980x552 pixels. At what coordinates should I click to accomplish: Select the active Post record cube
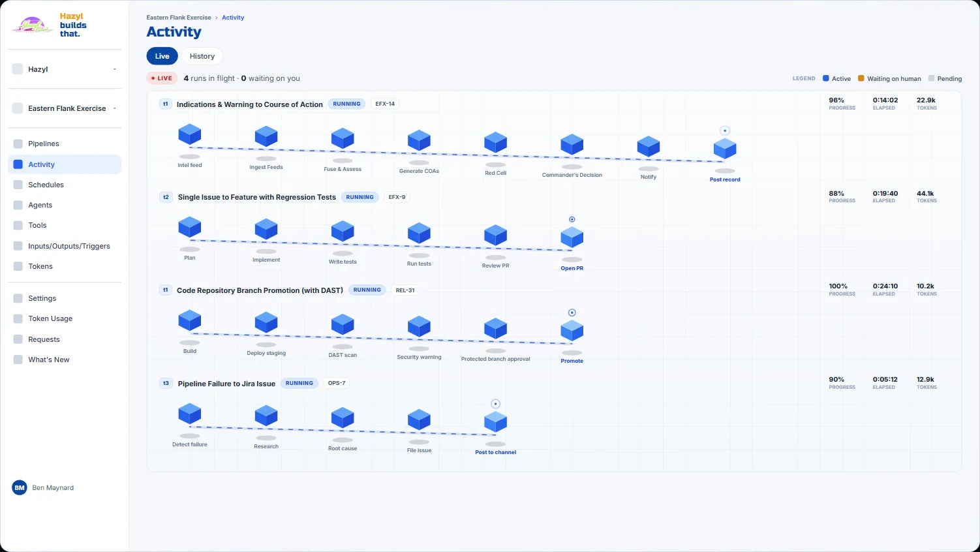(x=725, y=149)
